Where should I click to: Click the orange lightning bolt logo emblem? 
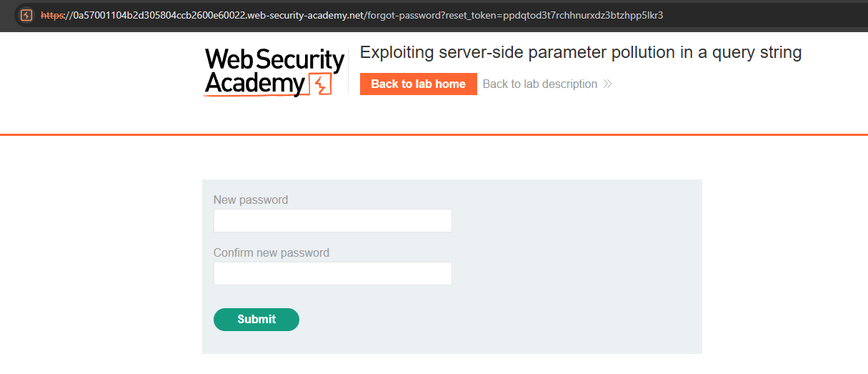(320, 85)
